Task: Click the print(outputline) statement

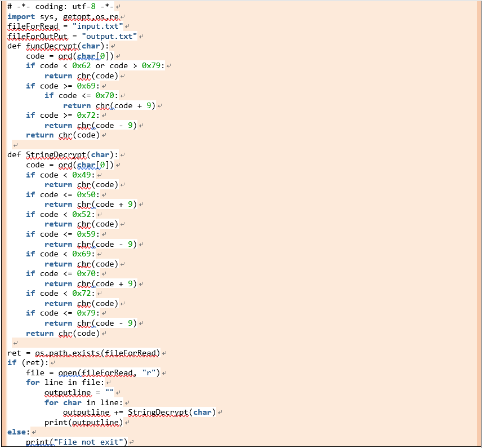Action: (83, 423)
